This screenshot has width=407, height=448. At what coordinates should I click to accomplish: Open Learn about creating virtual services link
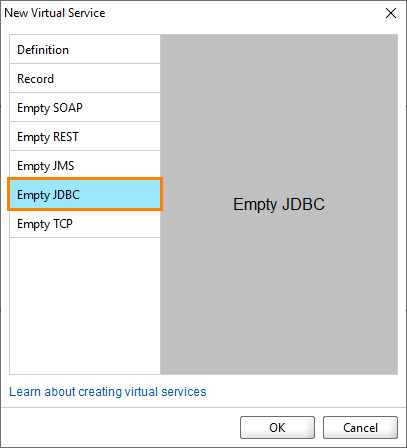click(108, 392)
